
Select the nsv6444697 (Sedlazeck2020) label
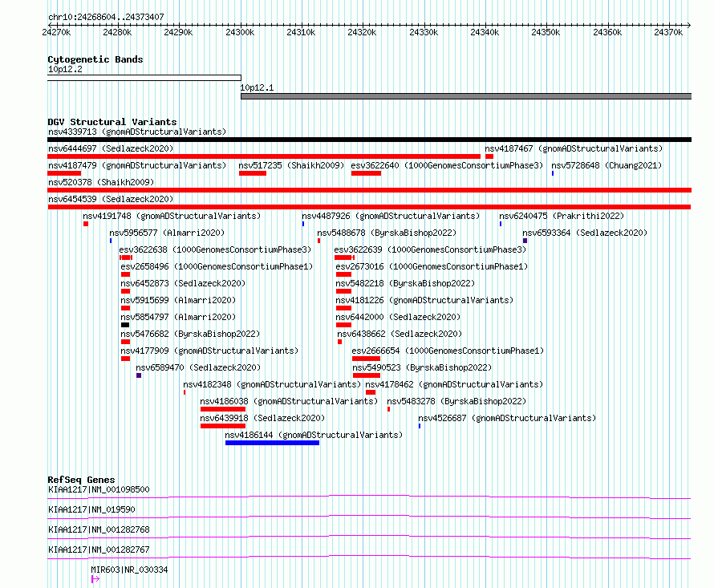[x=111, y=148]
